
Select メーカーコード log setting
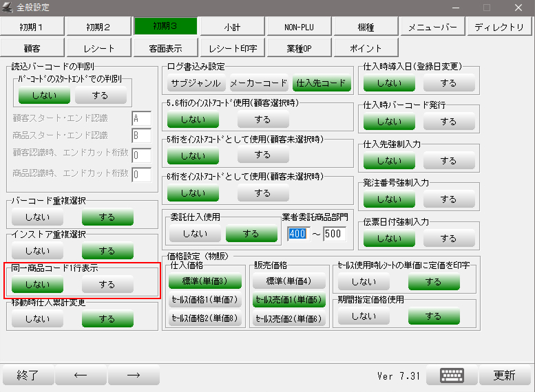point(259,83)
